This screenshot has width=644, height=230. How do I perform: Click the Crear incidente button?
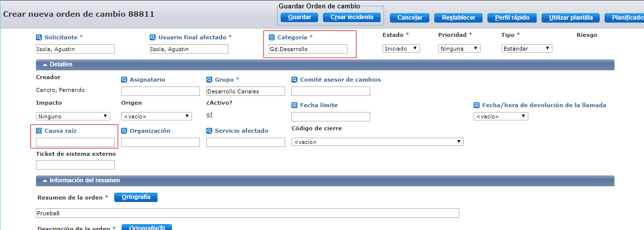[x=352, y=18]
